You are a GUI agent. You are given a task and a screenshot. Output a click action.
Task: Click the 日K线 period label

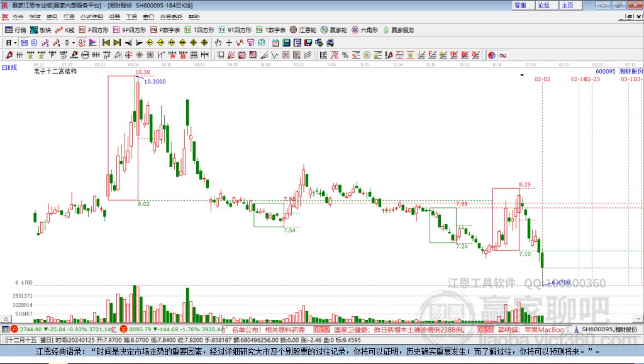coord(9,67)
